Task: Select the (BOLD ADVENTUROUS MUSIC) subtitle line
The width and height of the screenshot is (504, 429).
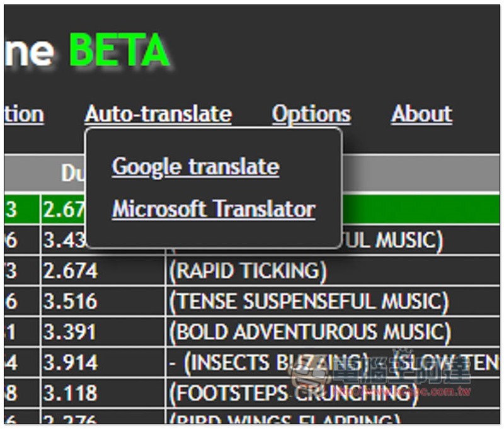Action: (x=310, y=332)
